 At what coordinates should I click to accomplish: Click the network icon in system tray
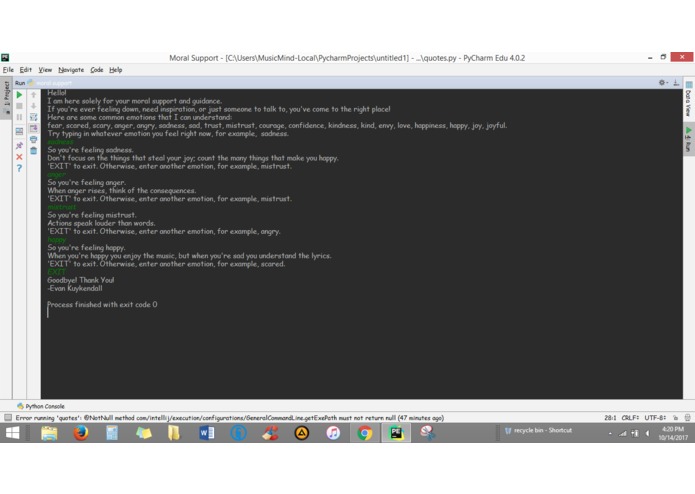pyautogui.click(x=623, y=434)
